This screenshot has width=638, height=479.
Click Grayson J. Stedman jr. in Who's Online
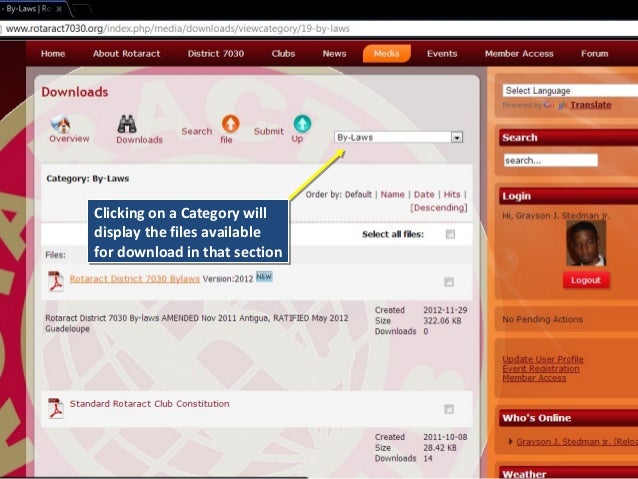577,442
